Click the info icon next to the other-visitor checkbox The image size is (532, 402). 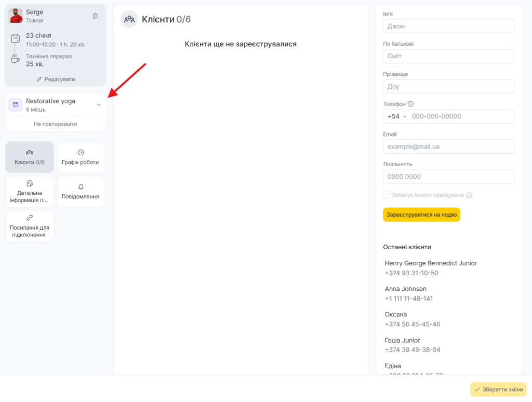click(469, 195)
